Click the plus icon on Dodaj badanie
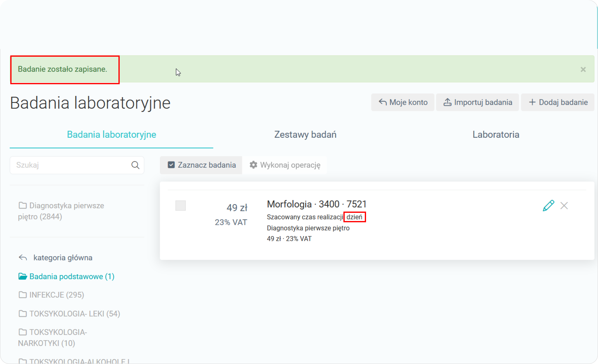 532,102
